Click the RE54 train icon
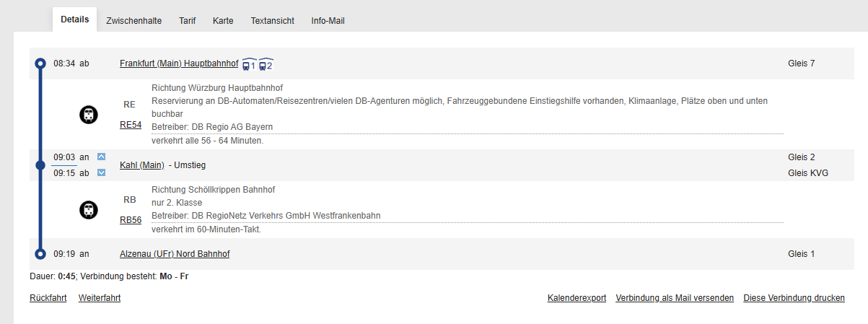The image size is (868, 324). (x=89, y=114)
